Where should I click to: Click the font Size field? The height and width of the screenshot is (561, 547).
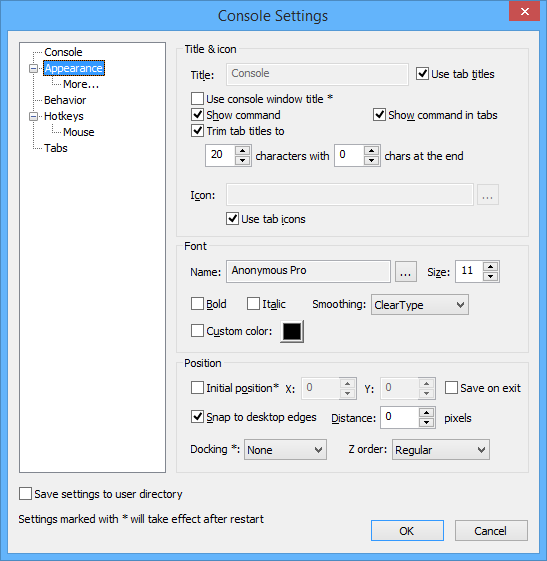pyautogui.click(x=469, y=272)
